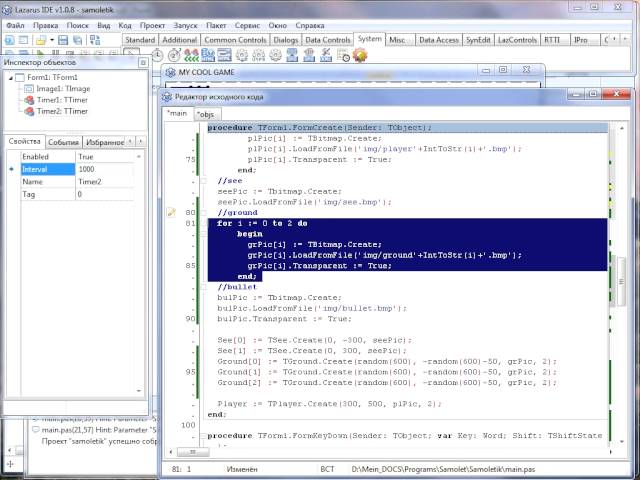Collapse the Form1: TForm1 tree node
The image size is (640, 480).
click(9, 77)
